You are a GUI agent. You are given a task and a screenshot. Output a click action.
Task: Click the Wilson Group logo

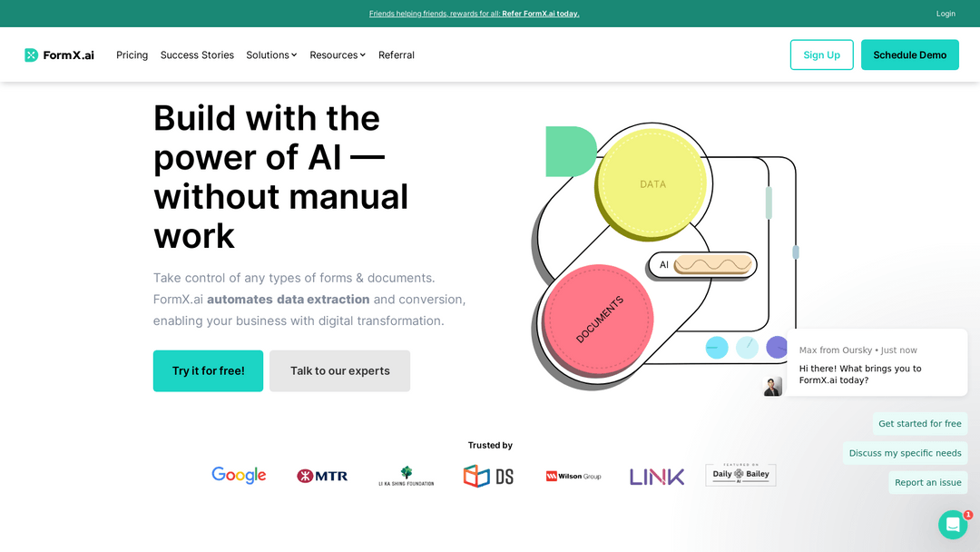[573, 476]
